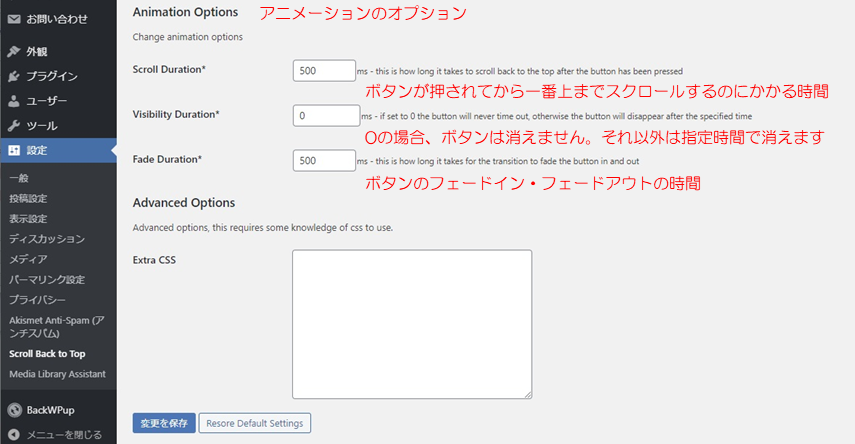855x444 pixels.
Task: Go to 表示設定 submenu
Action: [x=28, y=219]
